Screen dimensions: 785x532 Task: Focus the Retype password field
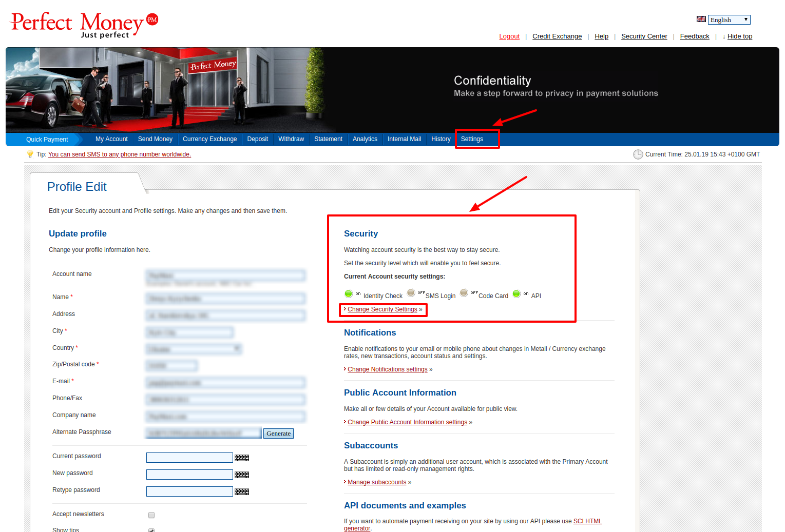click(189, 491)
